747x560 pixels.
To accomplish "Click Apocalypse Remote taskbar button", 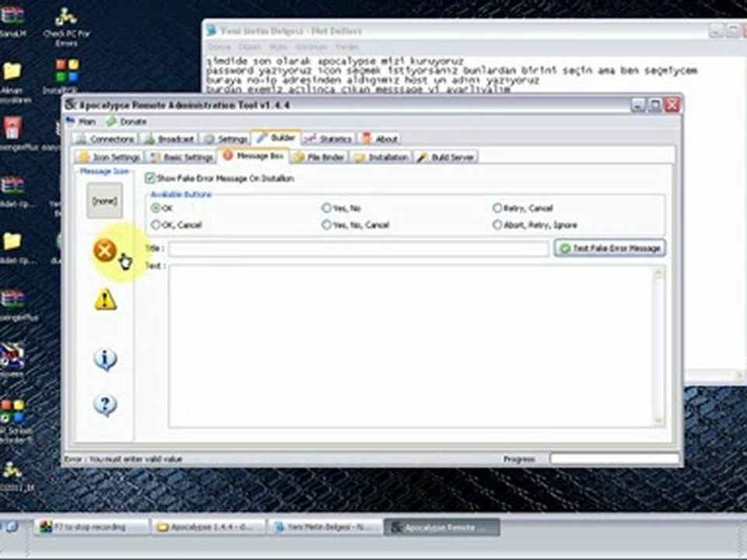I will [442, 527].
